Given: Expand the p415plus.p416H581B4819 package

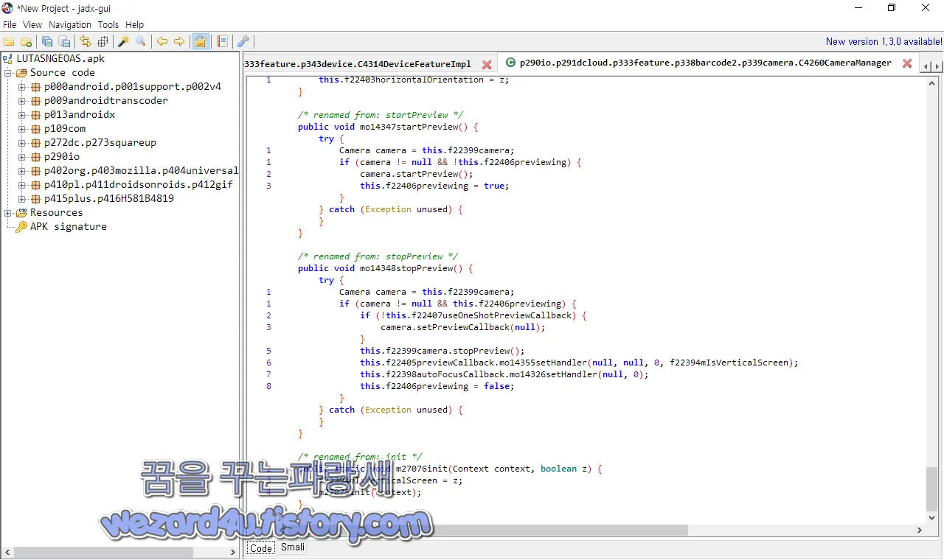Looking at the screenshot, I should (x=22, y=198).
